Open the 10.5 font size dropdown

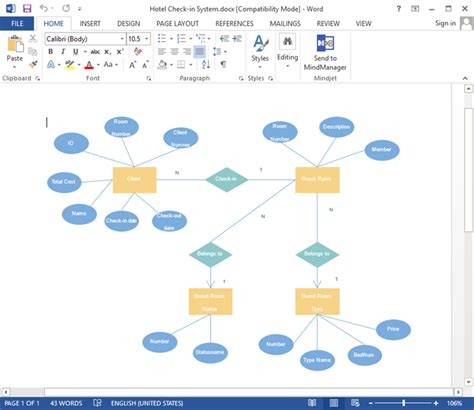[146, 39]
